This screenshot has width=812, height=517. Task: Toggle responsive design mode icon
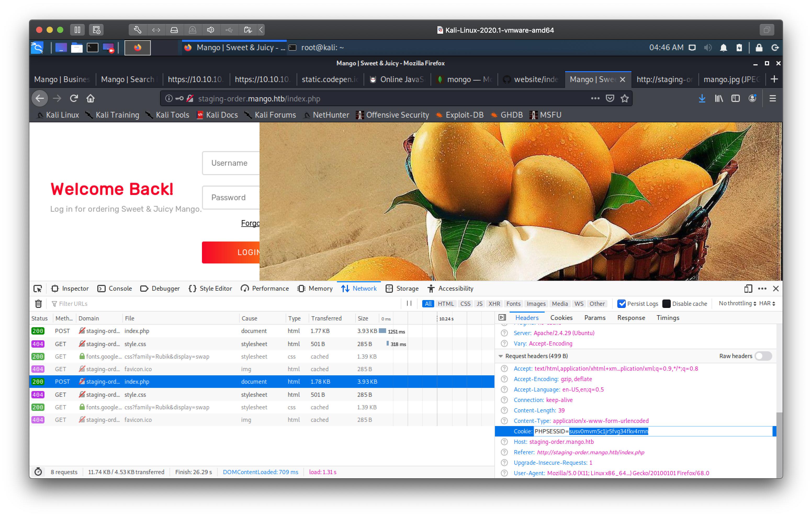point(748,289)
